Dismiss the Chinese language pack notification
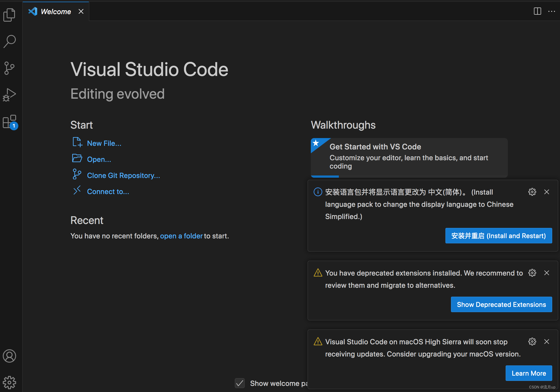This screenshot has width=560, height=392. (x=546, y=192)
